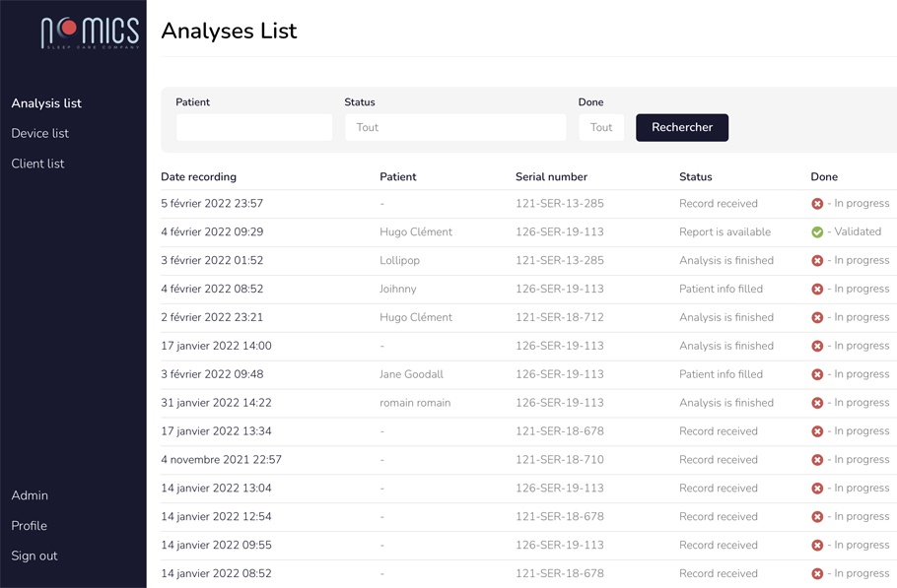Click red status icon on 4 novembre 2021 row

[817, 460]
